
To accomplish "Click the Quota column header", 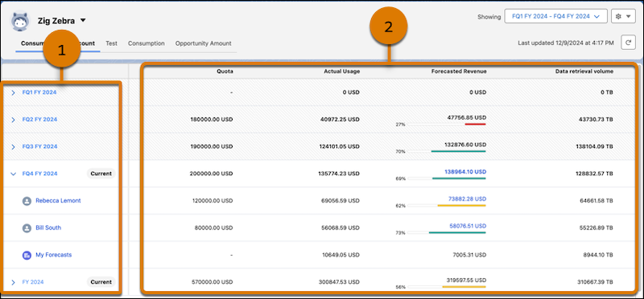I will [x=225, y=71].
